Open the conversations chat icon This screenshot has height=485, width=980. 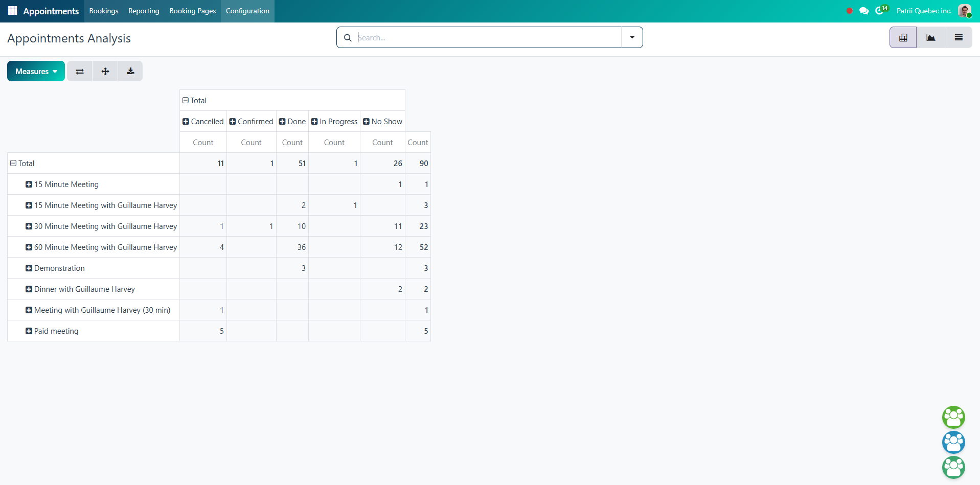(864, 11)
